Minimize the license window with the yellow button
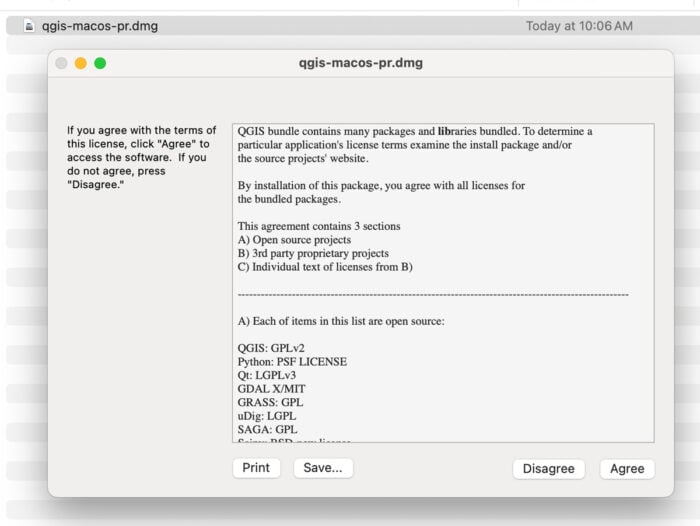The image size is (700, 526). tap(81, 63)
